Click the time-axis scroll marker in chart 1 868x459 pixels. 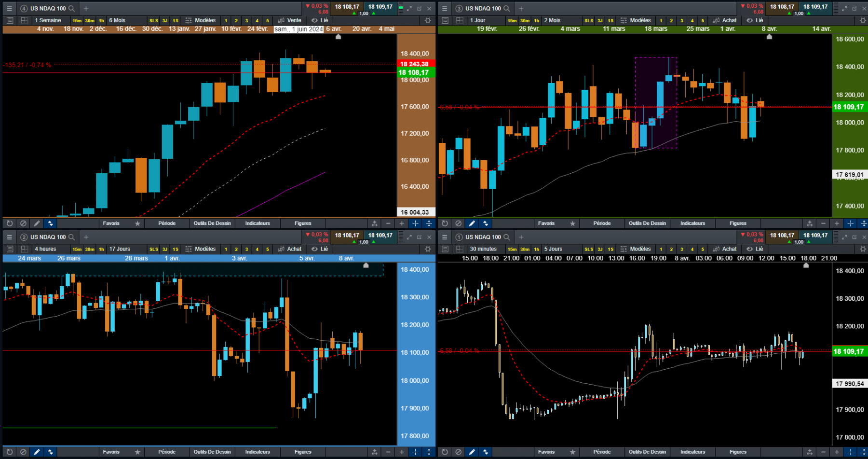(806, 265)
